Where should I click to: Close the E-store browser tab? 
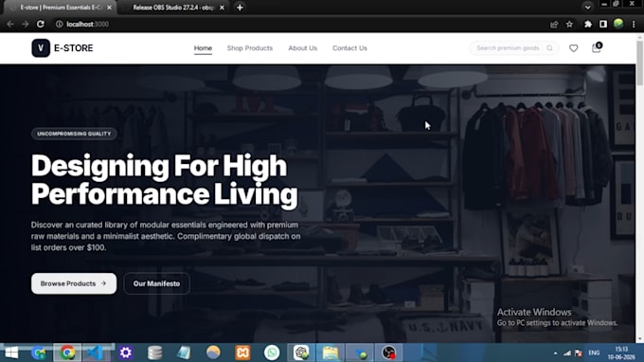click(x=109, y=8)
